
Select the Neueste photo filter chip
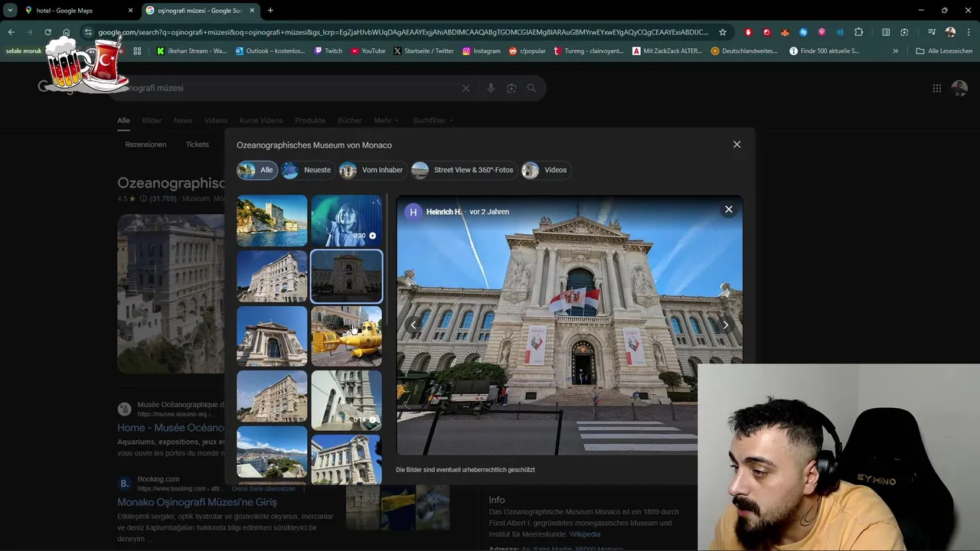pos(308,170)
